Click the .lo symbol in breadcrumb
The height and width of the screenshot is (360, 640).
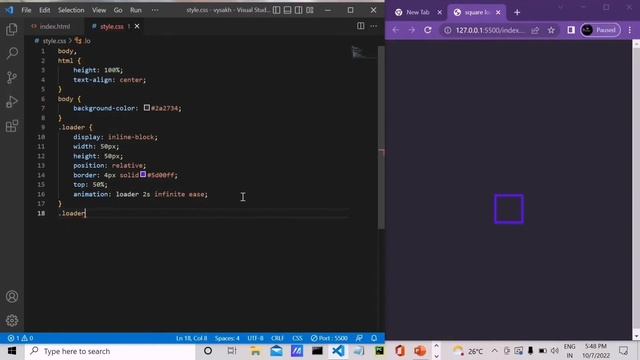(x=83, y=41)
